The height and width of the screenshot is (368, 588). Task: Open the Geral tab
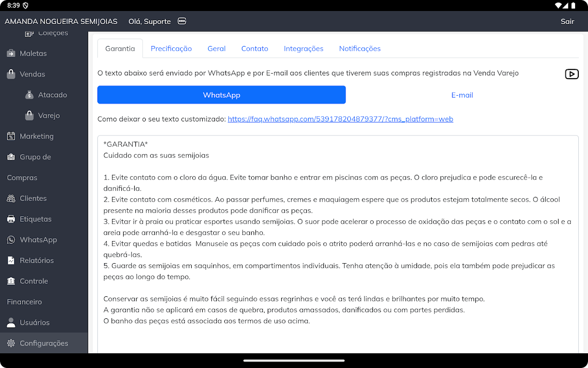[x=216, y=48]
